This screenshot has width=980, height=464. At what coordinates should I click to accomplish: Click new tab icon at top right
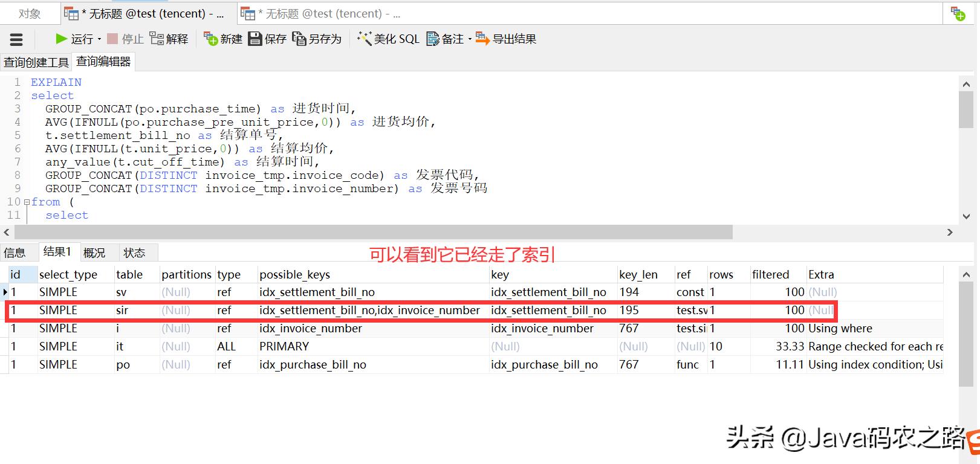(958, 14)
